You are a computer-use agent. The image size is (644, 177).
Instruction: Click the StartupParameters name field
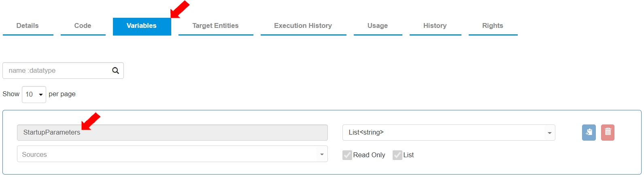pos(172,133)
